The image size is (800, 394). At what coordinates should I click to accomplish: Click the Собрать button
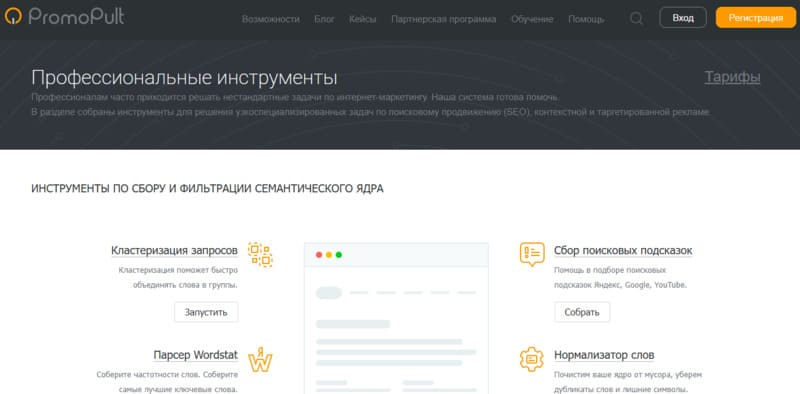[582, 312]
